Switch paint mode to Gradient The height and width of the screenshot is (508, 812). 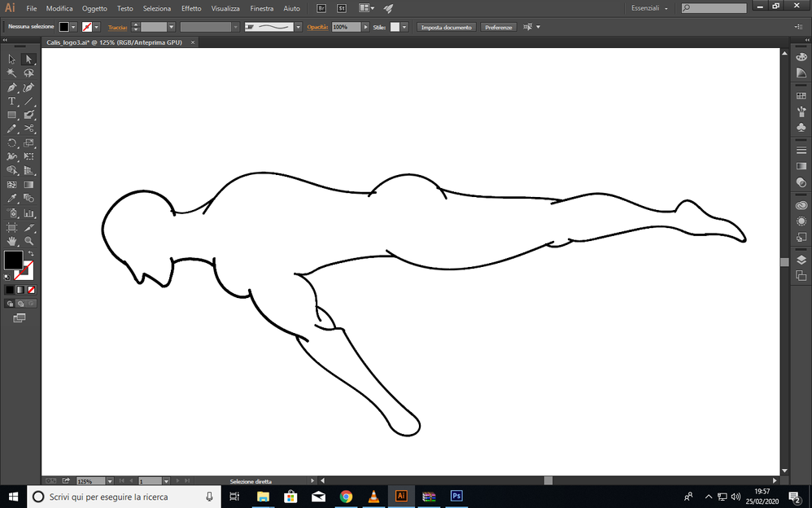tap(20, 289)
